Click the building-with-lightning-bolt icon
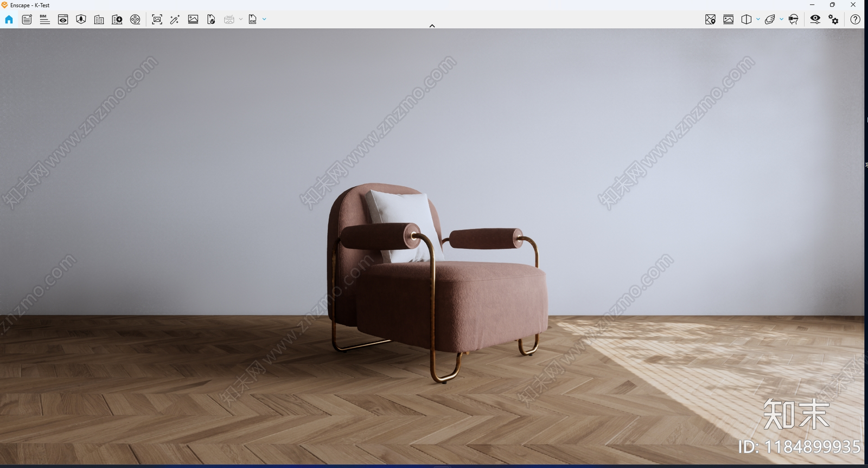This screenshot has width=868, height=468. (x=117, y=20)
